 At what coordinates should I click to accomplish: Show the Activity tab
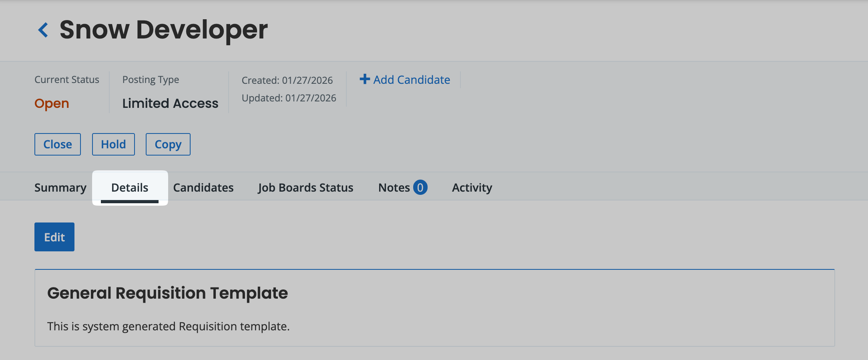[472, 188]
